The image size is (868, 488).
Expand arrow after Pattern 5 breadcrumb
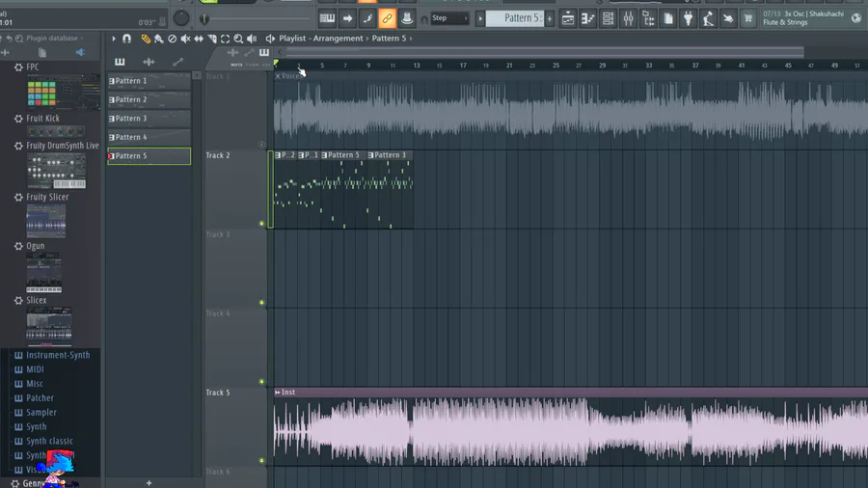(x=411, y=39)
